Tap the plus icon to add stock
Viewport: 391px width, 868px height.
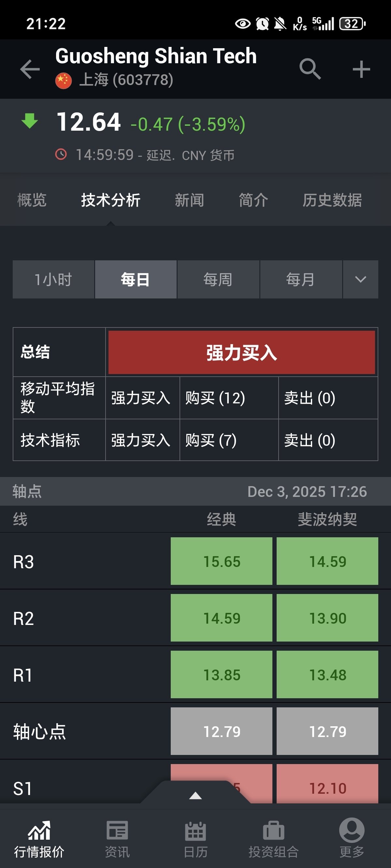(361, 69)
